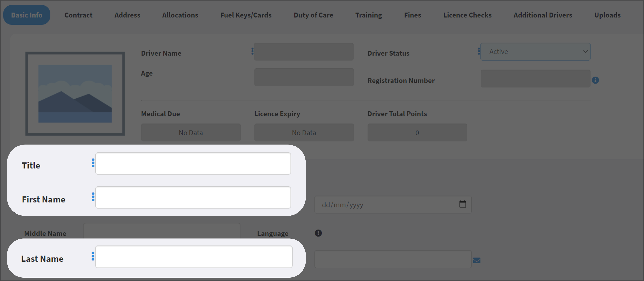Go to the Uploads tab
Viewport: 644px width, 281px height.
tap(607, 15)
